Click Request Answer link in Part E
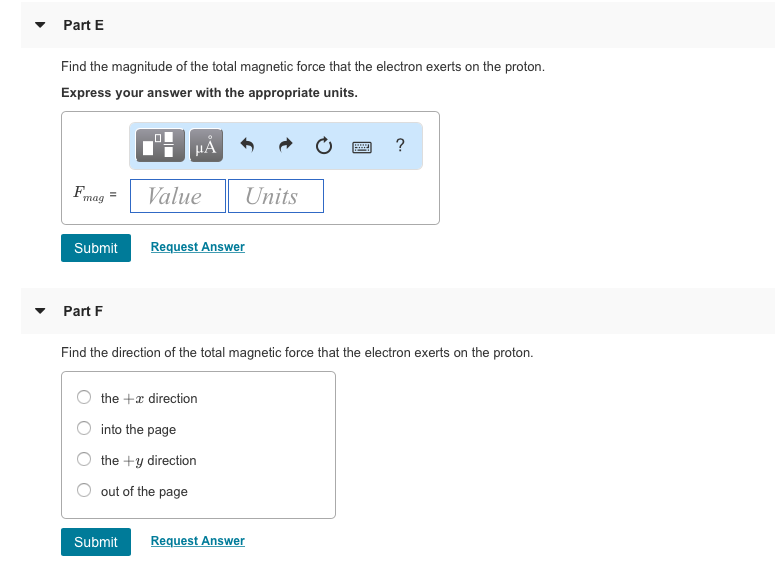This screenshot has height=581, width=775. click(197, 247)
